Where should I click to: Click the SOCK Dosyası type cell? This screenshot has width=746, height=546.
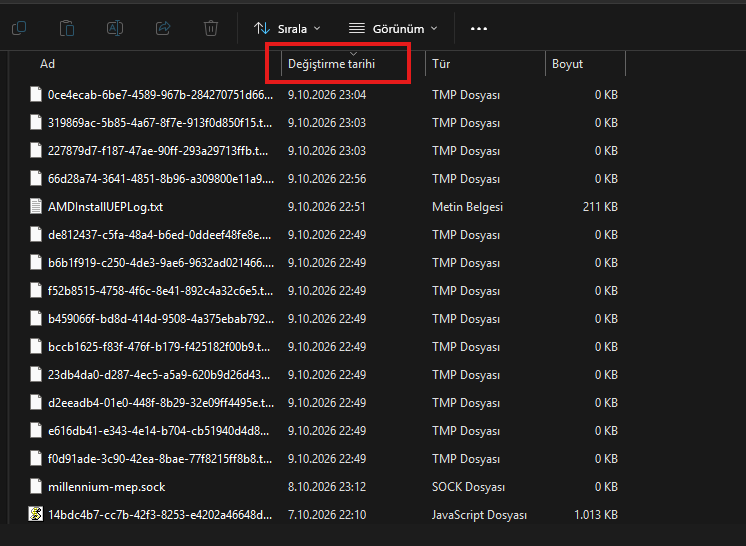[468, 487]
